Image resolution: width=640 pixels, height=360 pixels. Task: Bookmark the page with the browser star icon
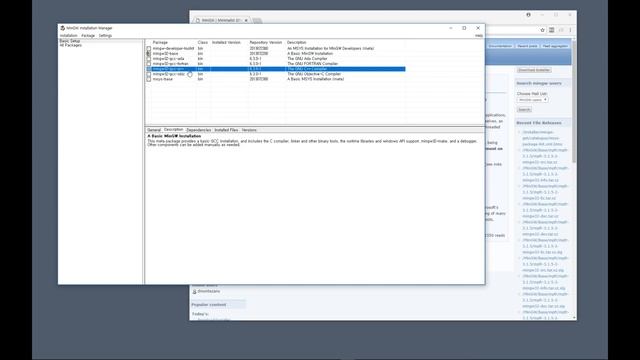point(542,30)
